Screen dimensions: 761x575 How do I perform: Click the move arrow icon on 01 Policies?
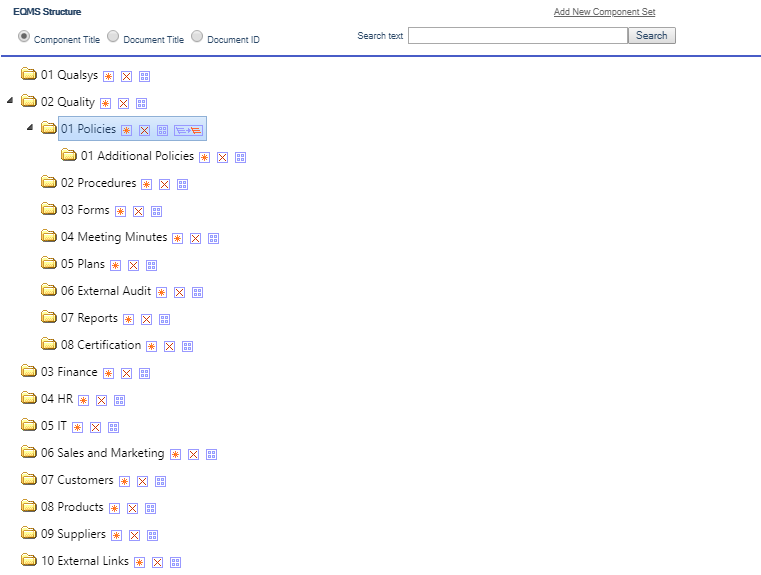coord(188,131)
